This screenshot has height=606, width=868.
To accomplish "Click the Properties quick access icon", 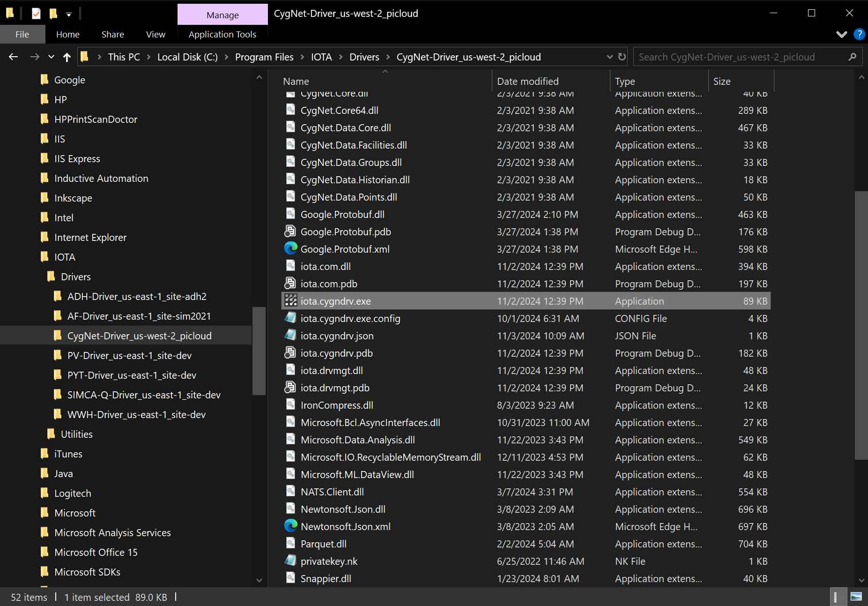I will click(36, 14).
